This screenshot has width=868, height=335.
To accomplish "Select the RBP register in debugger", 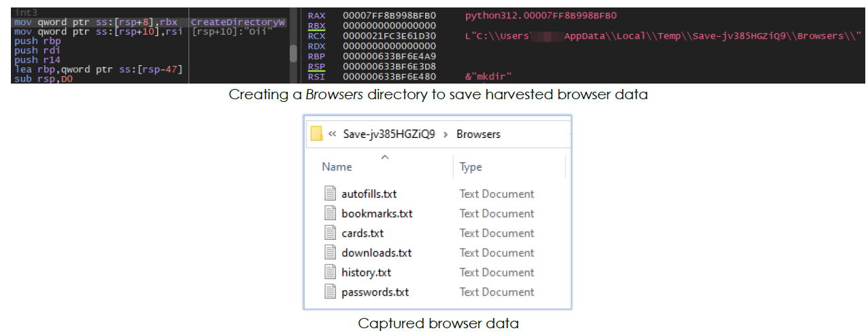I will pos(317,56).
